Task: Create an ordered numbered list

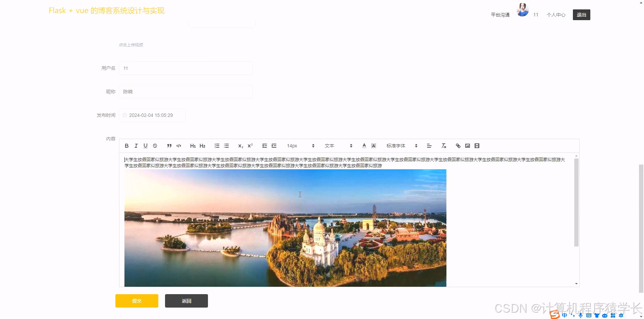Action: [x=217, y=146]
